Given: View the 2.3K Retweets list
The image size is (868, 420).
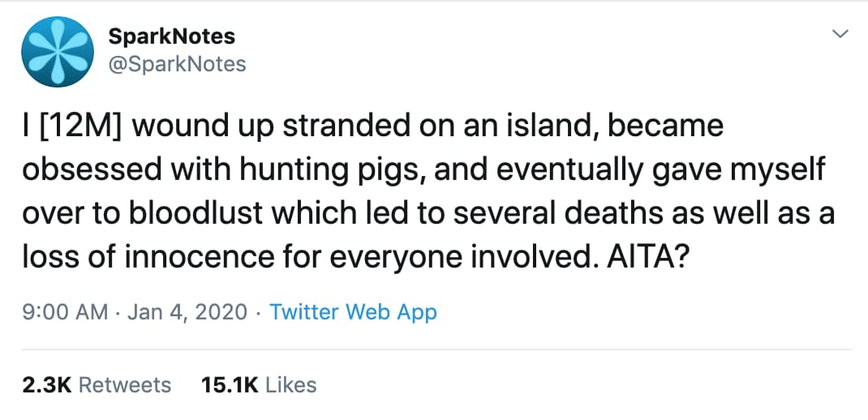Looking at the screenshot, I should coord(97,384).
